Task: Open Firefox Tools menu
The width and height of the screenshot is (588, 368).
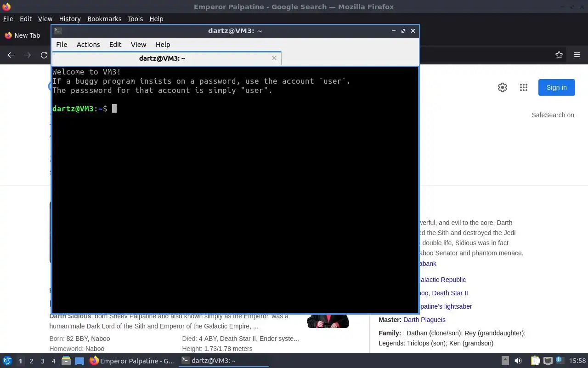Action: [135, 19]
